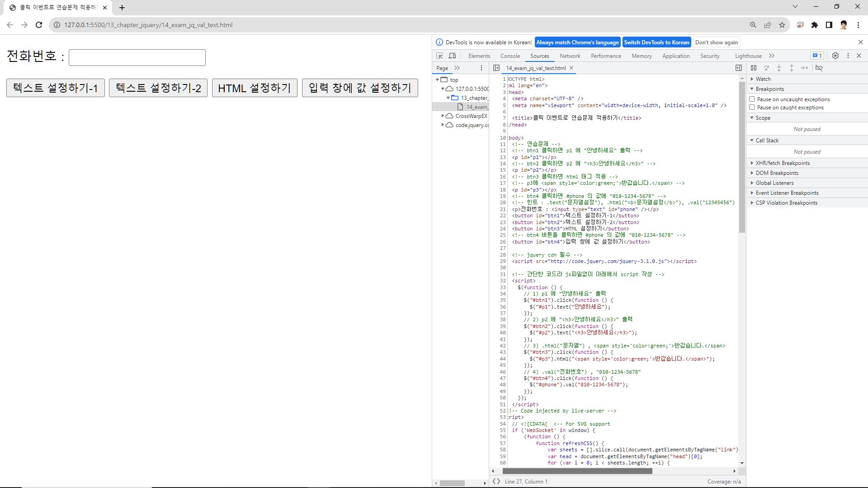Open the Console tab
Image resolution: width=868 pixels, height=488 pixels.
coord(510,56)
